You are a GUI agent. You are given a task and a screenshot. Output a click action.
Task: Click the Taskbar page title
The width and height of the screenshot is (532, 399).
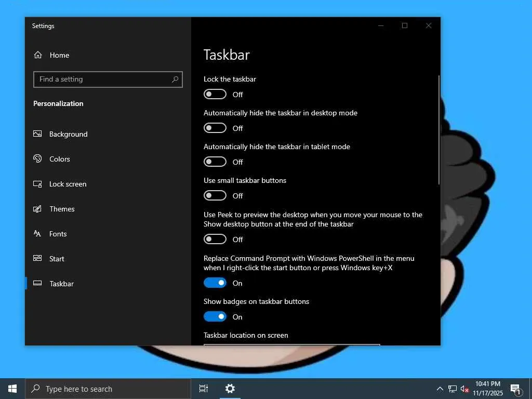point(227,55)
